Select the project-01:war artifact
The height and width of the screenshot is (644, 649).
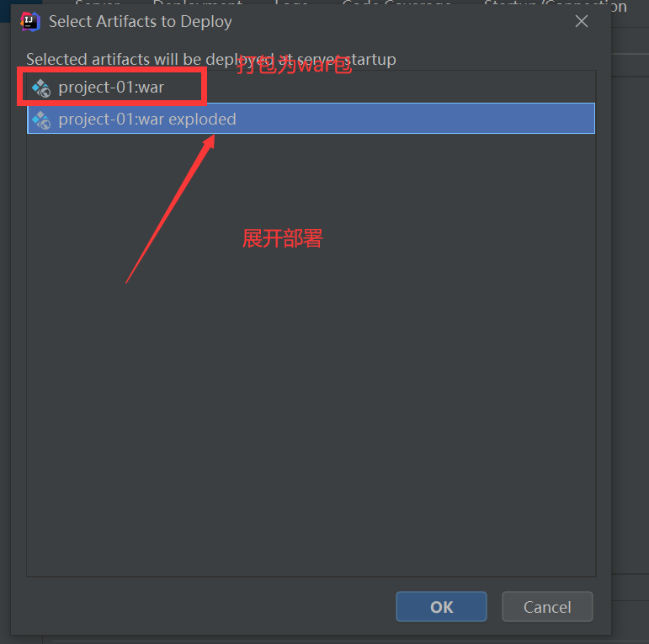(111, 88)
